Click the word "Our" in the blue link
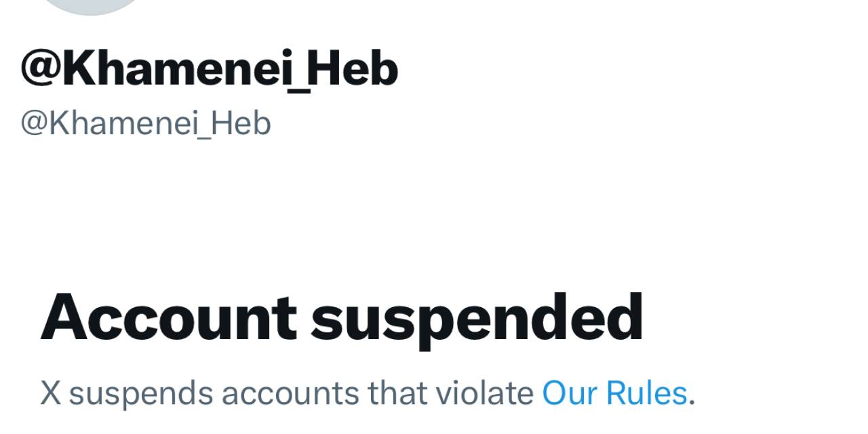Screen dimensions: 868x434 (x=570, y=393)
